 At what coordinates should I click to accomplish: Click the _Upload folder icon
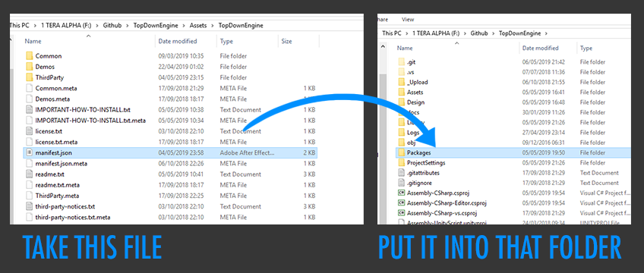click(401, 82)
